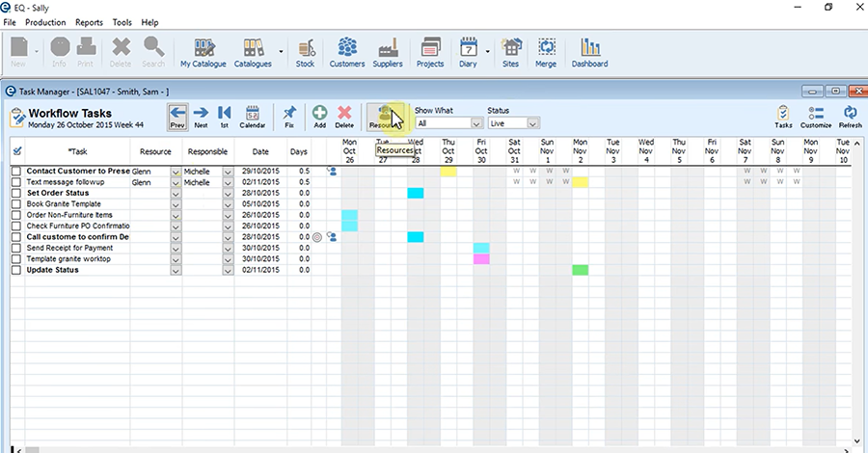Go to previous week with Prev arrow
This screenshot has width=868, height=453.
[x=177, y=117]
